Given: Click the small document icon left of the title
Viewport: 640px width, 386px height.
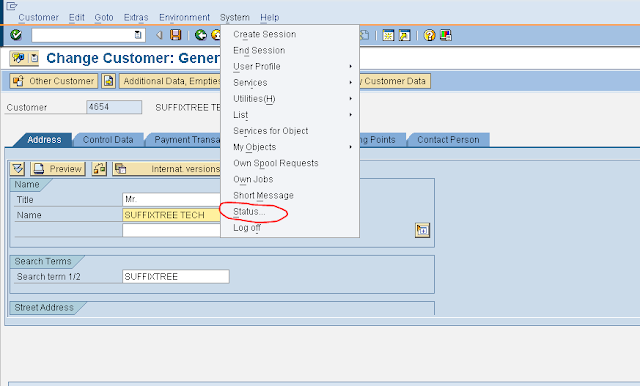Looking at the screenshot, I should pyautogui.click(x=34, y=58).
